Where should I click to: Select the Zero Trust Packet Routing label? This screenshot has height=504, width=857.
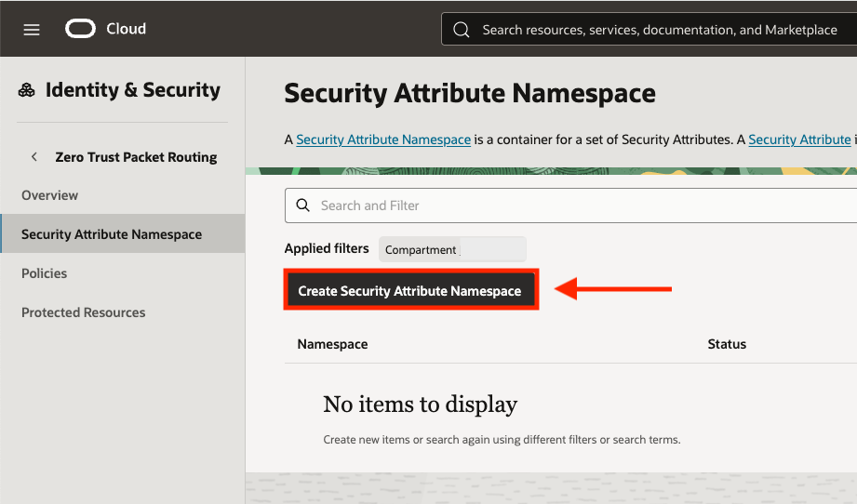pyautogui.click(x=136, y=157)
